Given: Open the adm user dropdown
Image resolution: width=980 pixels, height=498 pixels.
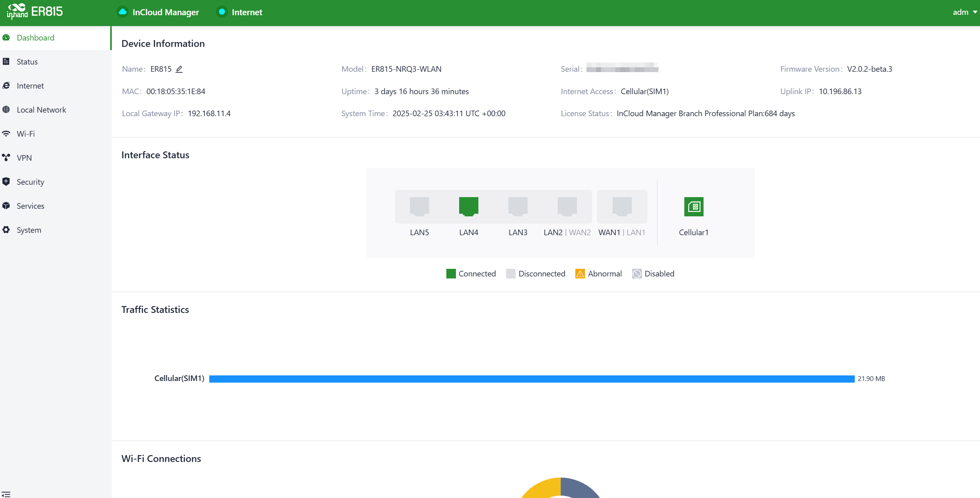Looking at the screenshot, I should (964, 12).
